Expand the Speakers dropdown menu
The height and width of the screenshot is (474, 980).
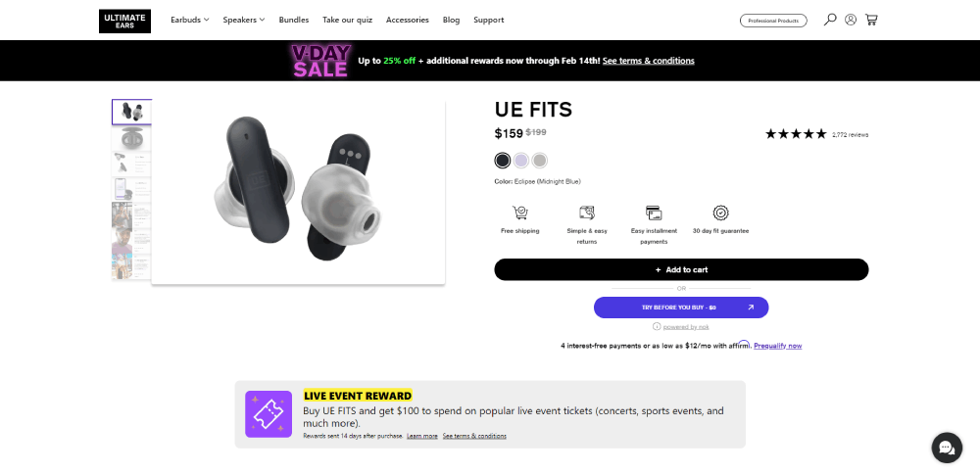tap(244, 20)
